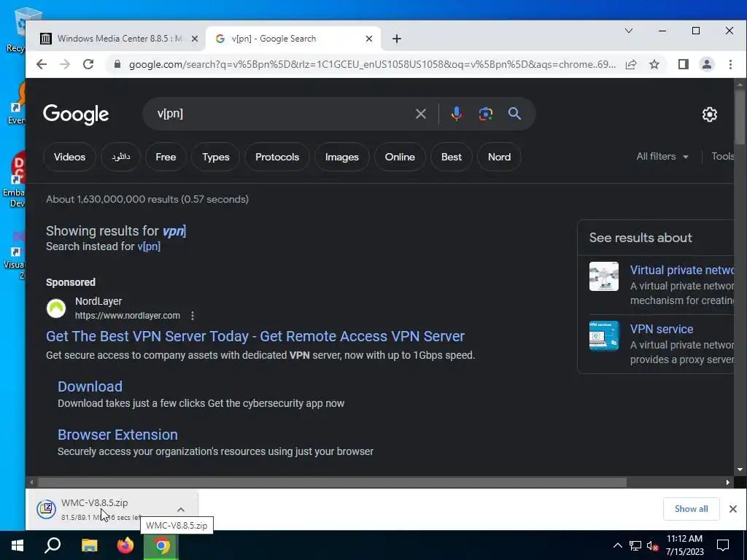Submit search with magnifier icon

514,114
